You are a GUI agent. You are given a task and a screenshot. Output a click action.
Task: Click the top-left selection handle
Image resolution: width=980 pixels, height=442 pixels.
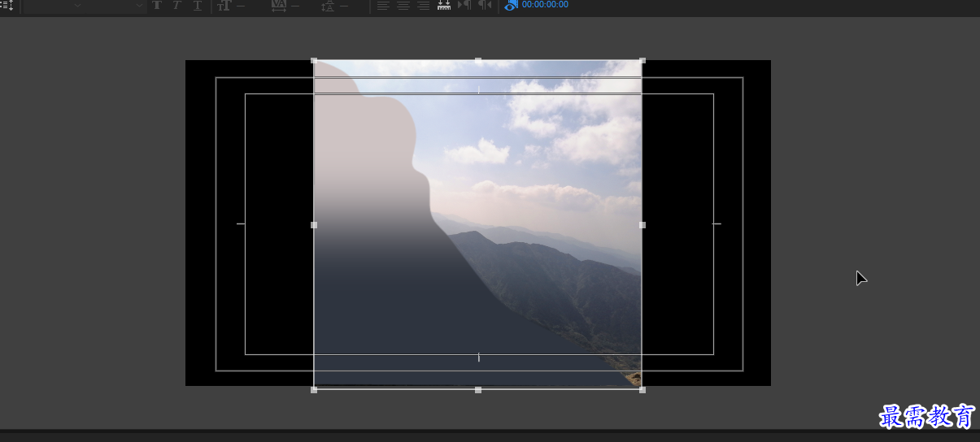(x=314, y=60)
